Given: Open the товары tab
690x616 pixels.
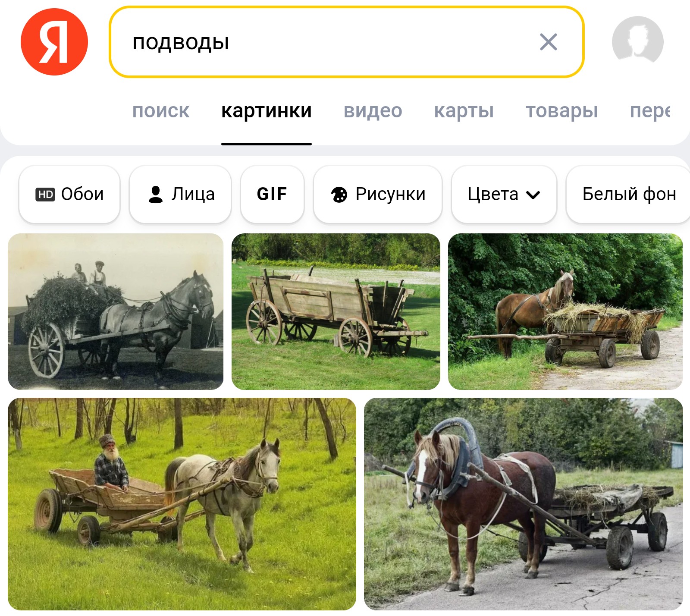Looking at the screenshot, I should [x=562, y=111].
